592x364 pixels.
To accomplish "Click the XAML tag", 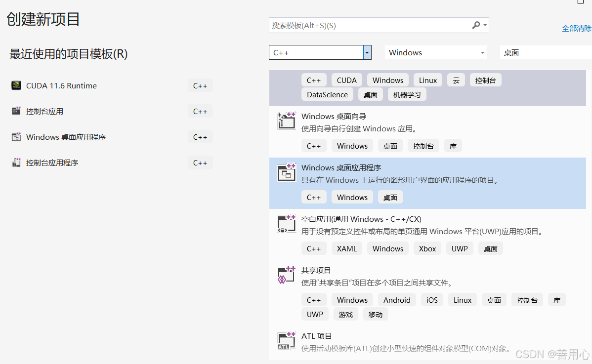I will (x=346, y=248).
